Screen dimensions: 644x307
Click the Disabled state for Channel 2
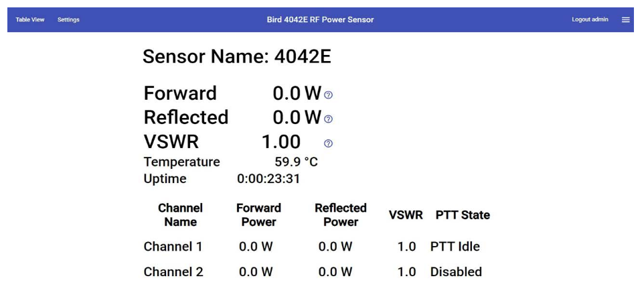456,272
